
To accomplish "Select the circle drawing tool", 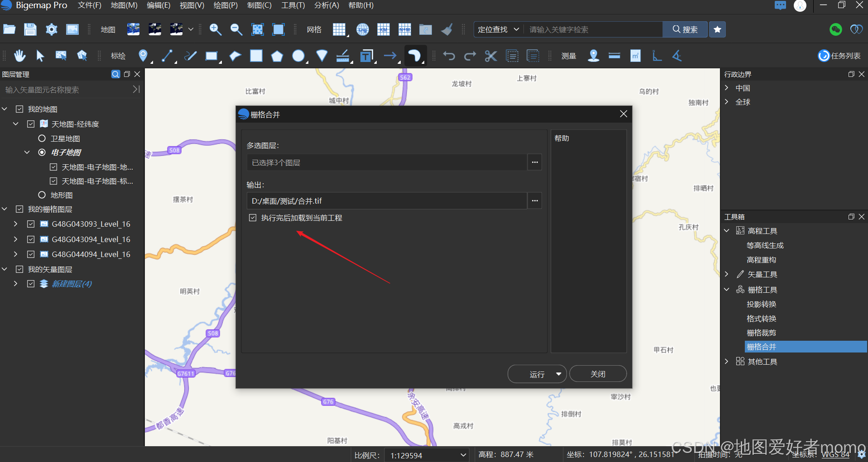I will [x=299, y=56].
